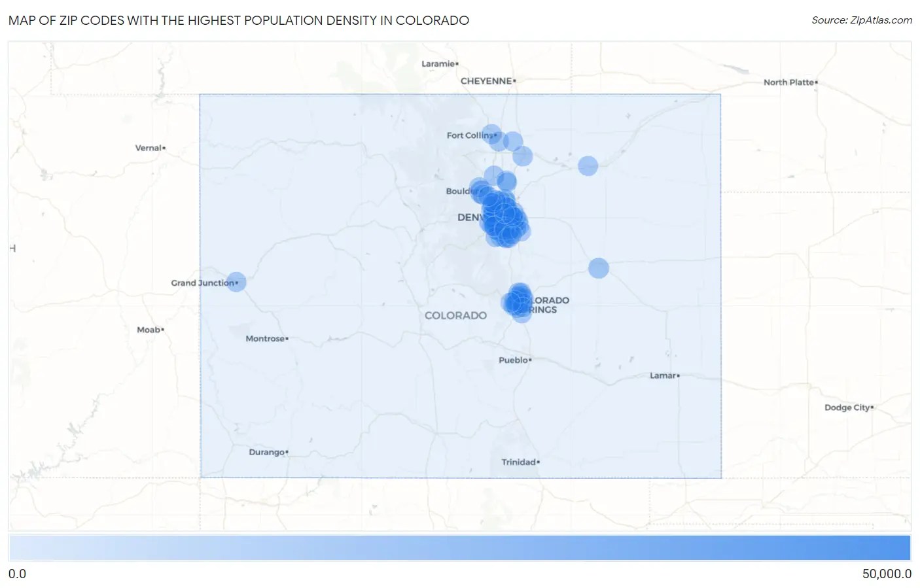Click the Dodge City label

coord(847,407)
